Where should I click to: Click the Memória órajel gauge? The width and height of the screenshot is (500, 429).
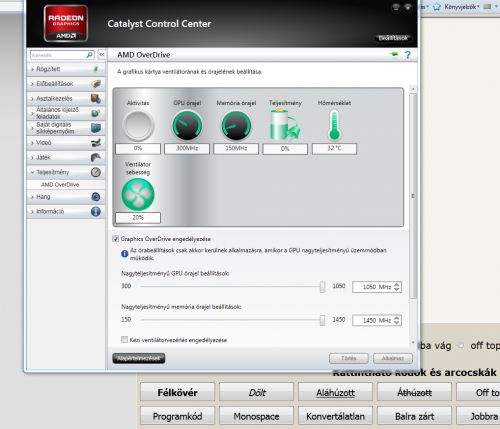coord(236,125)
